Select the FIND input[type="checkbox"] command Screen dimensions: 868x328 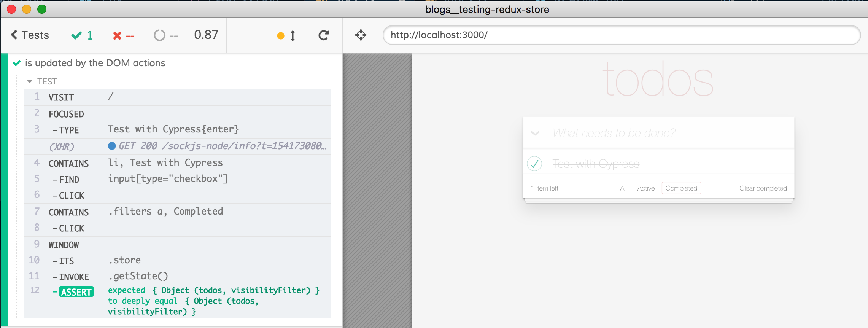178,179
